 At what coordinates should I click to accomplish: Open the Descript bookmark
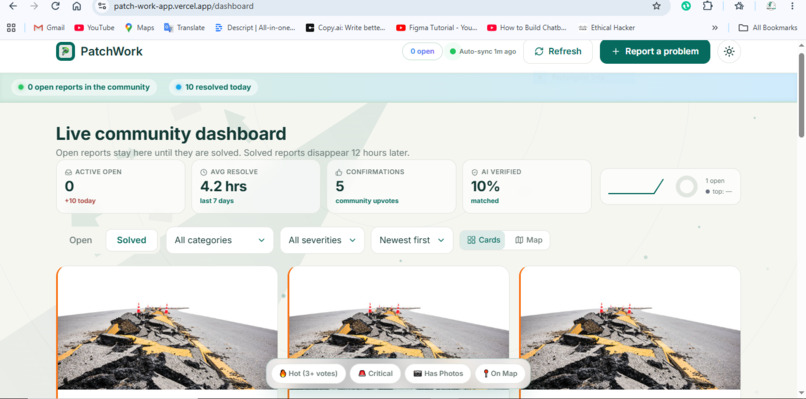tap(255, 28)
